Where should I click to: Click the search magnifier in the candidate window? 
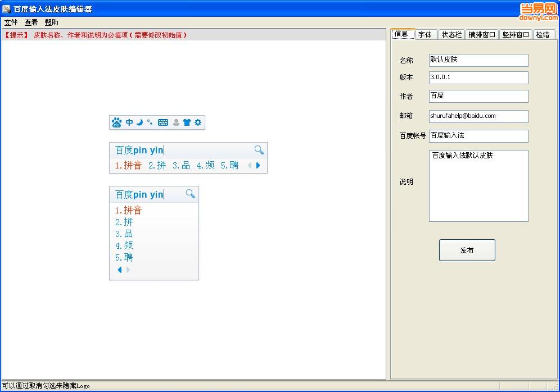(x=258, y=149)
